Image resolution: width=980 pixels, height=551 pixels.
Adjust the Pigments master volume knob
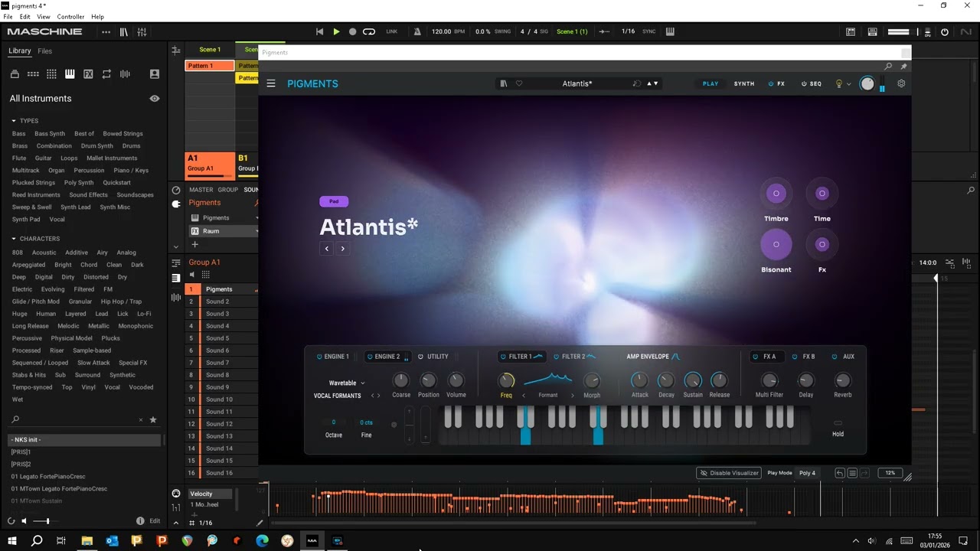(x=867, y=84)
